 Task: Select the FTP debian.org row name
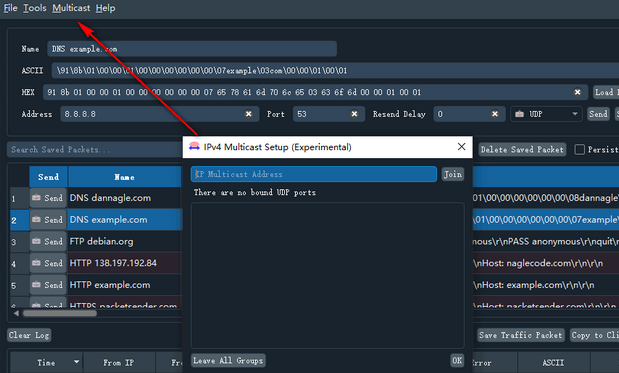101,241
